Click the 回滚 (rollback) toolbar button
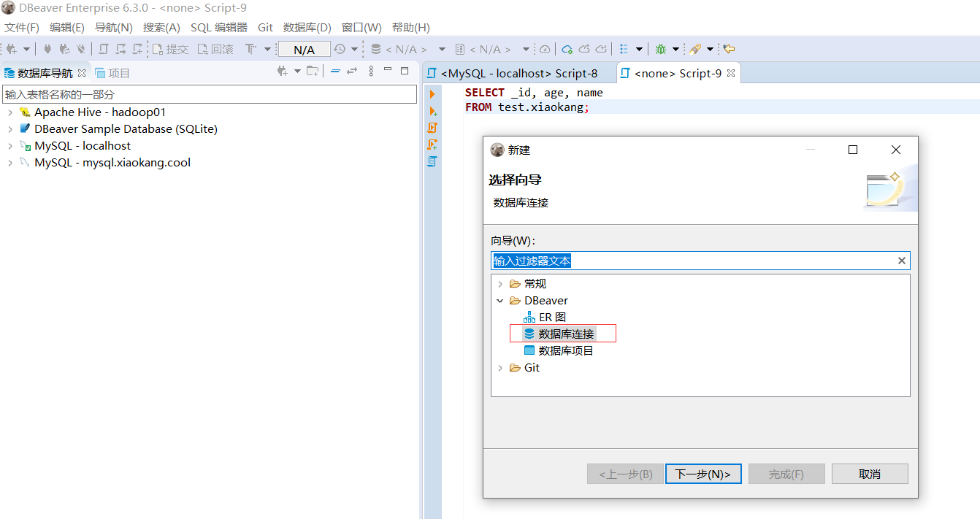Viewport: 980px width, 519px height. click(x=215, y=49)
